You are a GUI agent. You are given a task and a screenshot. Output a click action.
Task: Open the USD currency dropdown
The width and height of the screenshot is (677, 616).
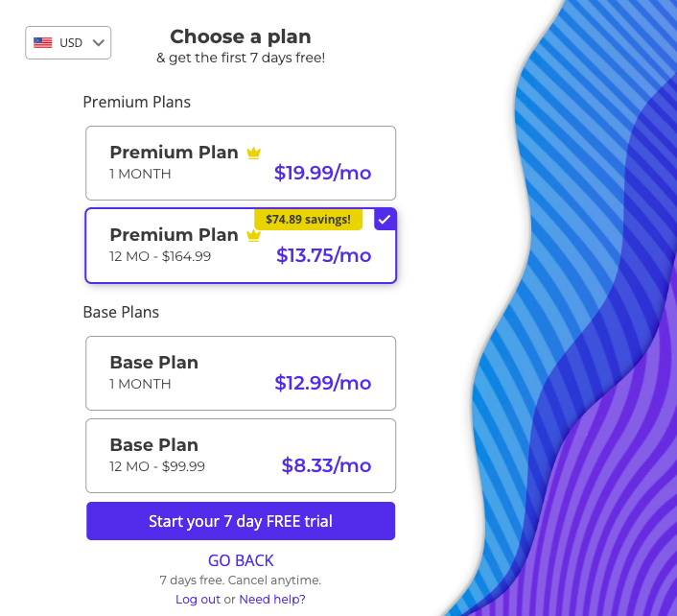(x=68, y=42)
